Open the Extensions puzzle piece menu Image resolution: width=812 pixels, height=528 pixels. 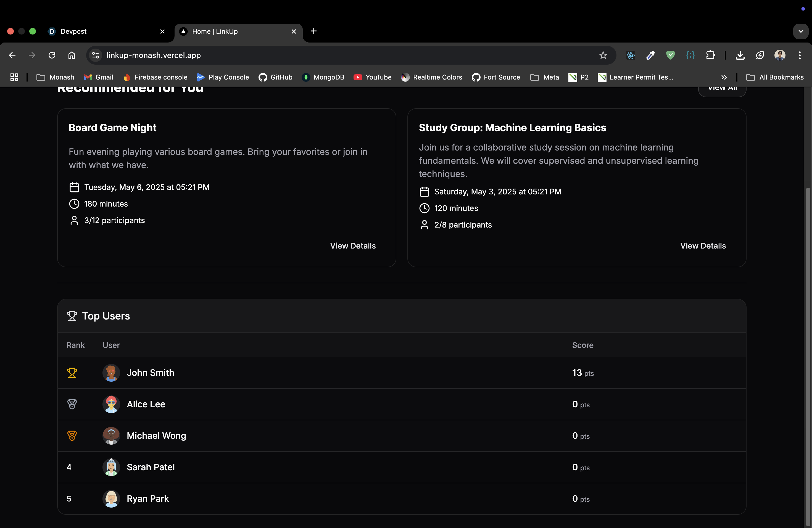pyautogui.click(x=711, y=55)
